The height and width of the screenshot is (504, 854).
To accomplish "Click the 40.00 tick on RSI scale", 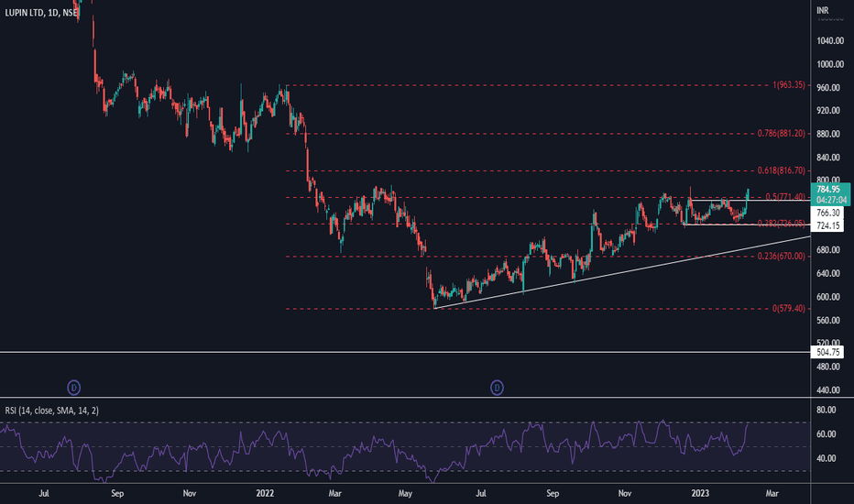I will click(827, 458).
